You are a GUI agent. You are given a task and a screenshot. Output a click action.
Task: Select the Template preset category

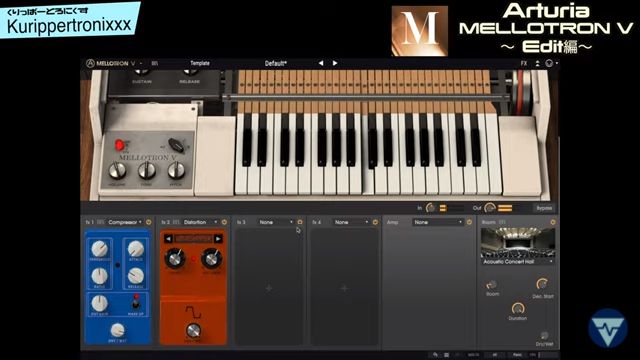(200, 63)
